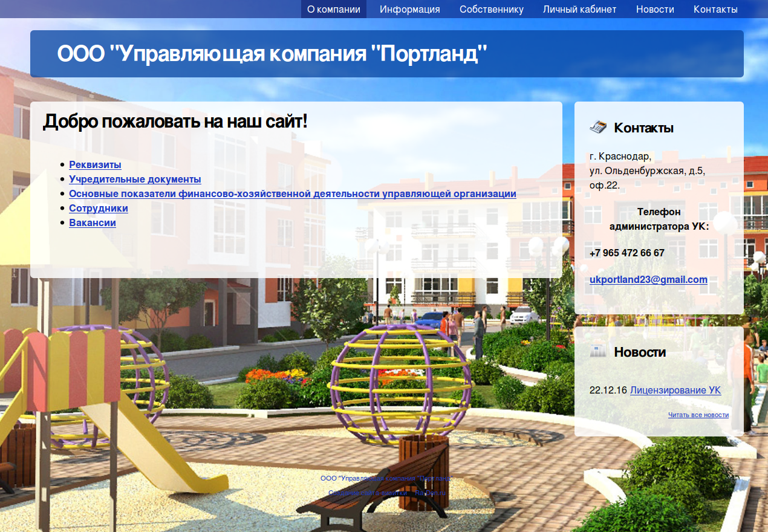768x532 pixels.
Task: Click the ukportland23@gmail.com email link
Action: tap(648, 279)
